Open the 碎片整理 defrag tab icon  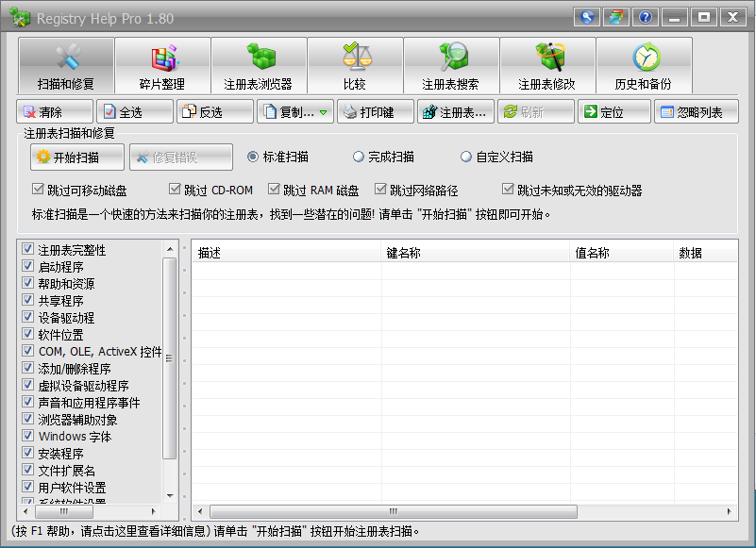163,58
